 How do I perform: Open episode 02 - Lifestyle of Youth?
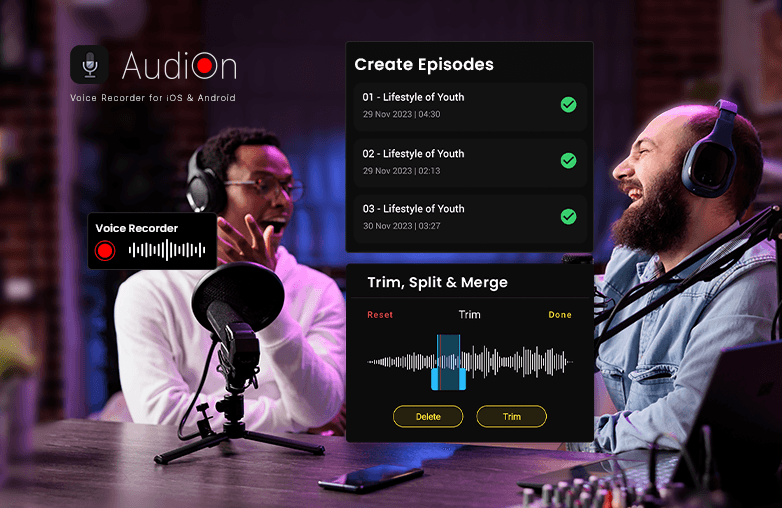click(470, 163)
